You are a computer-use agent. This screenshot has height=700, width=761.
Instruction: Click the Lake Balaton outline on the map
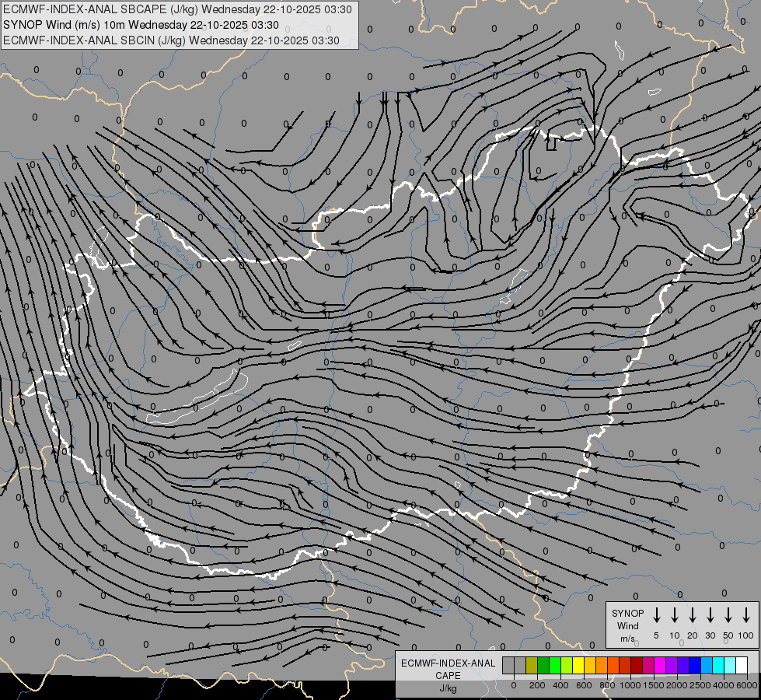coord(197,398)
